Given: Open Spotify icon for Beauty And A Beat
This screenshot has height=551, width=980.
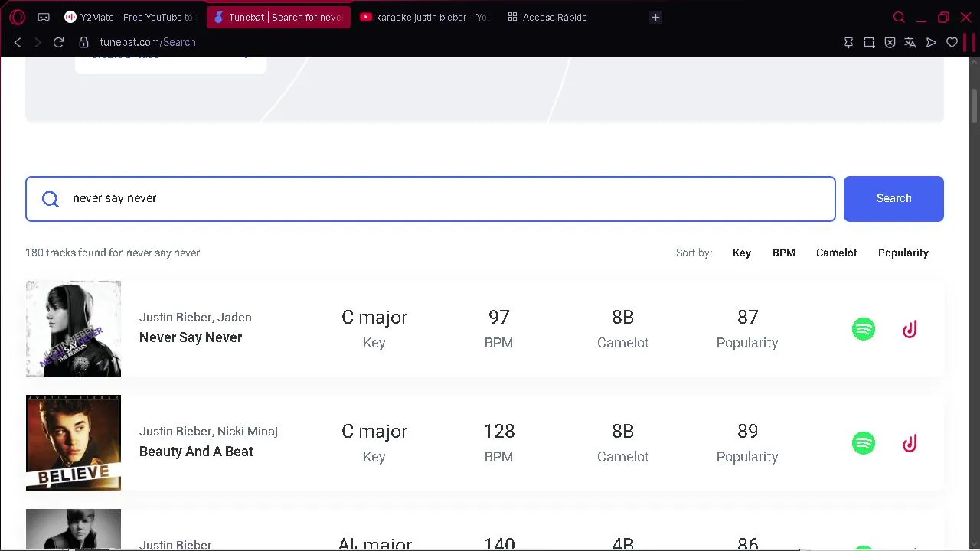Looking at the screenshot, I should (864, 443).
